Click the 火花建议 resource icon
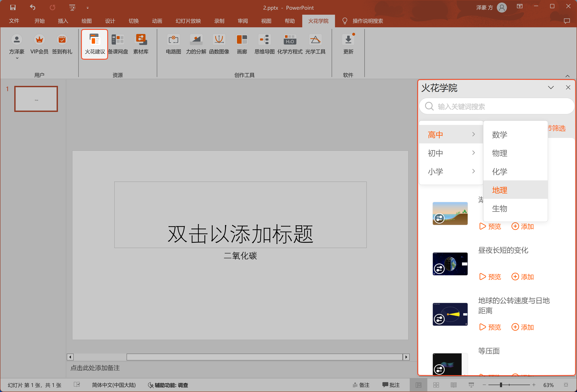 point(95,44)
